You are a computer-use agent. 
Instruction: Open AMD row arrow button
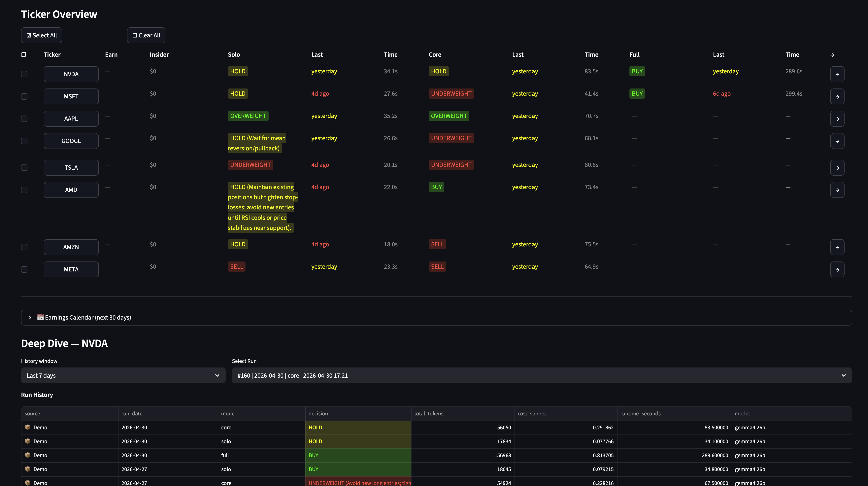[837, 190]
